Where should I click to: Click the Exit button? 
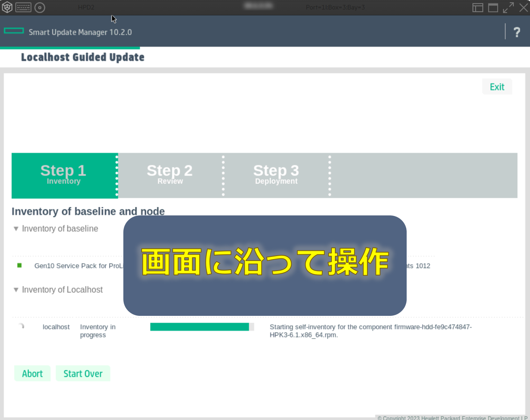(497, 87)
